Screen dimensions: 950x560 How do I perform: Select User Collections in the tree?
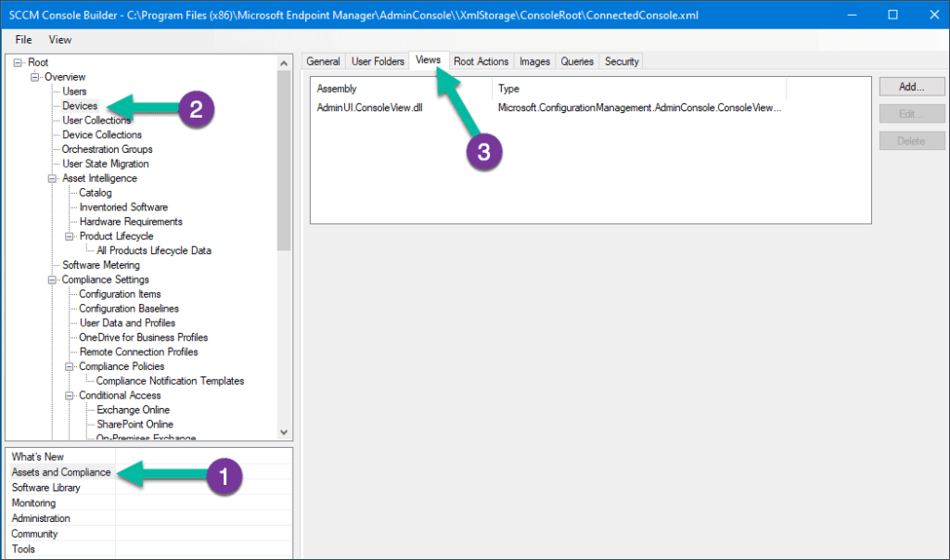click(x=96, y=121)
